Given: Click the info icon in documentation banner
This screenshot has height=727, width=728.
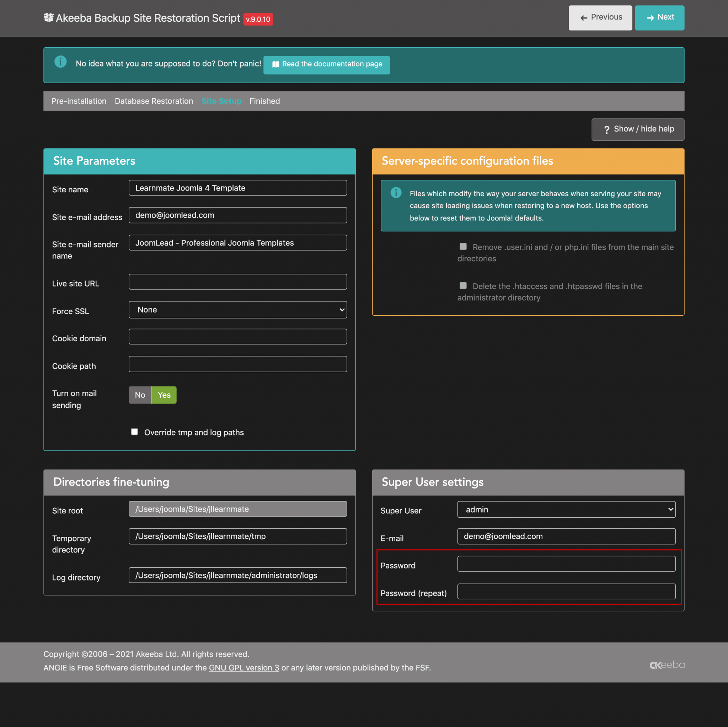Looking at the screenshot, I should coord(61,62).
